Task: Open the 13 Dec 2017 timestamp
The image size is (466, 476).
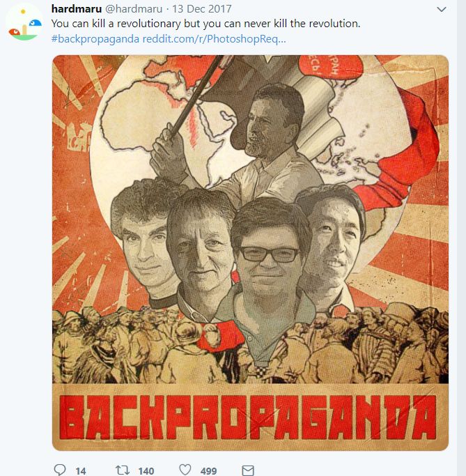Action: 202,9
